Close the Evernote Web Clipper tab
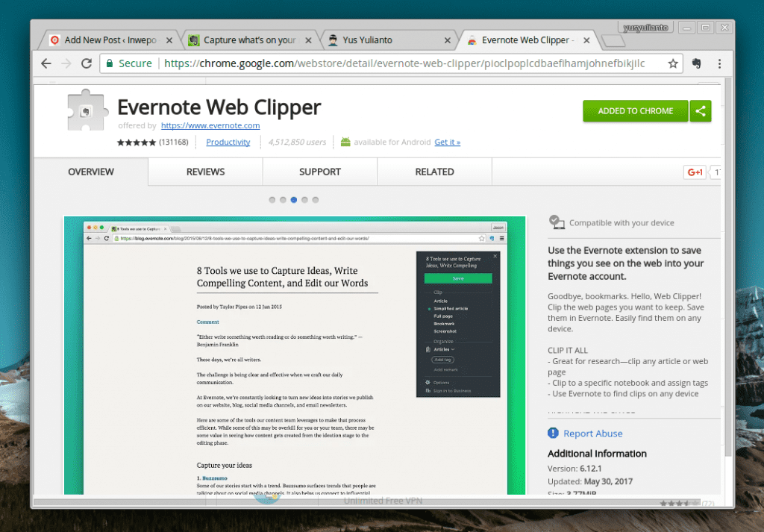Viewport: 764px width, 532px height. coord(586,40)
